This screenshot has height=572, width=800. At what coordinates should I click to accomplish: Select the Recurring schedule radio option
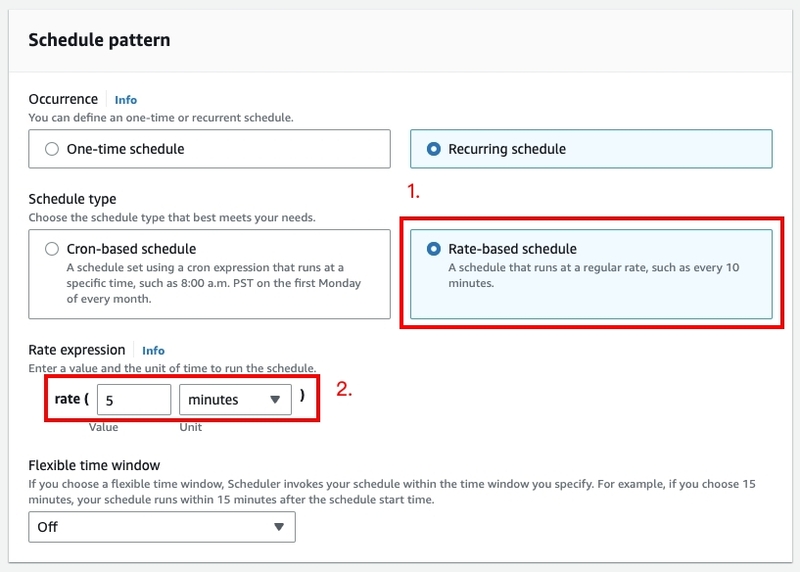[433, 149]
